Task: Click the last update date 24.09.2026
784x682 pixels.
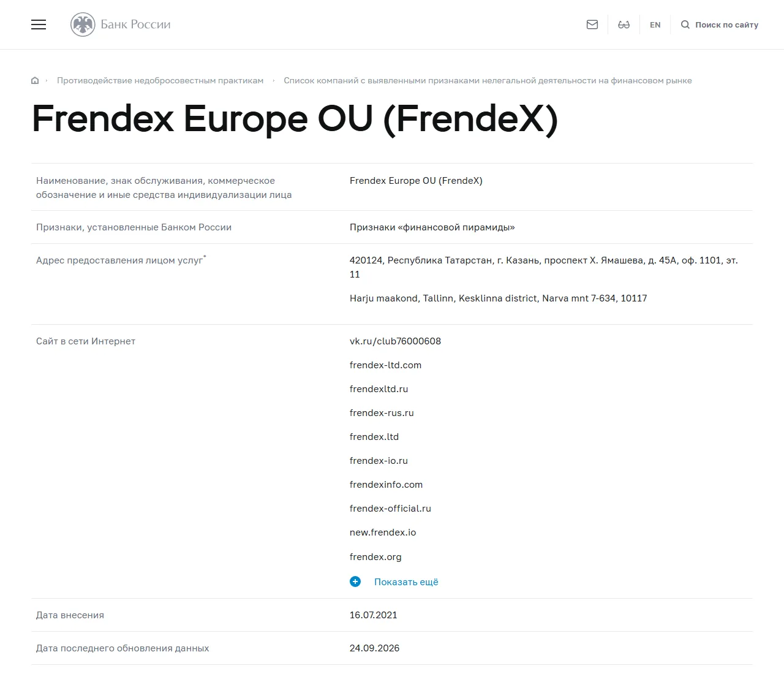Action: coord(374,648)
